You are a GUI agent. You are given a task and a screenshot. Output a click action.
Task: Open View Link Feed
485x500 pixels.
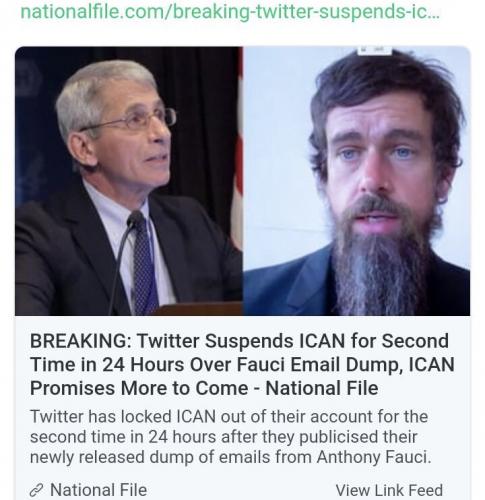click(389, 490)
